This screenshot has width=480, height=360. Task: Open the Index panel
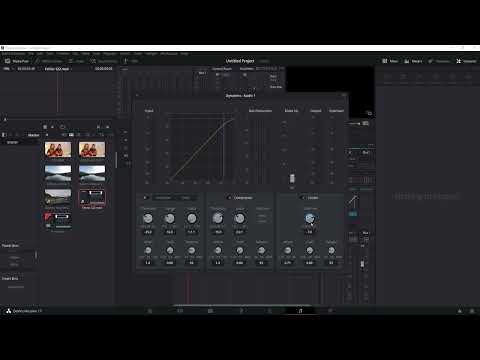76,61
